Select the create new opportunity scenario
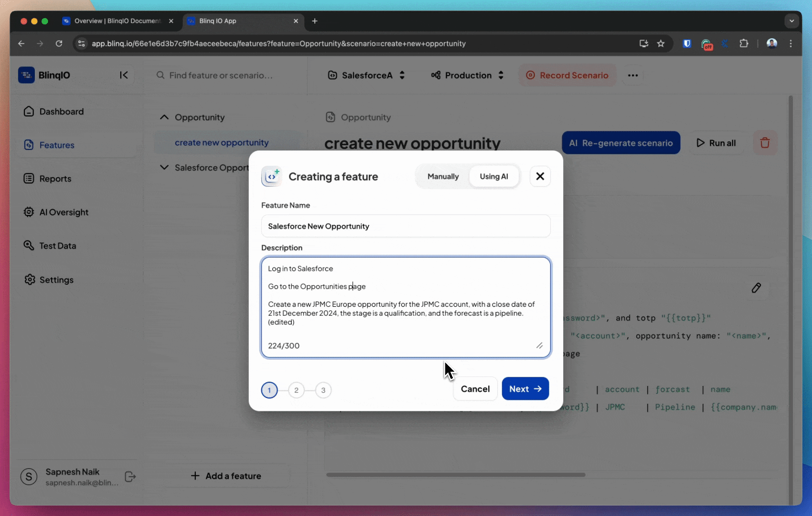The height and width of the screenshot is (516, 812). click(222, 142)
